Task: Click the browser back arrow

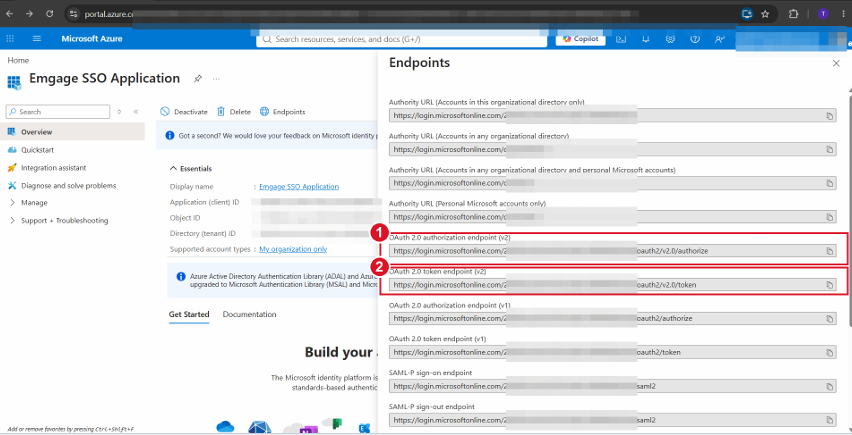Action: click(x=9, y=14)
